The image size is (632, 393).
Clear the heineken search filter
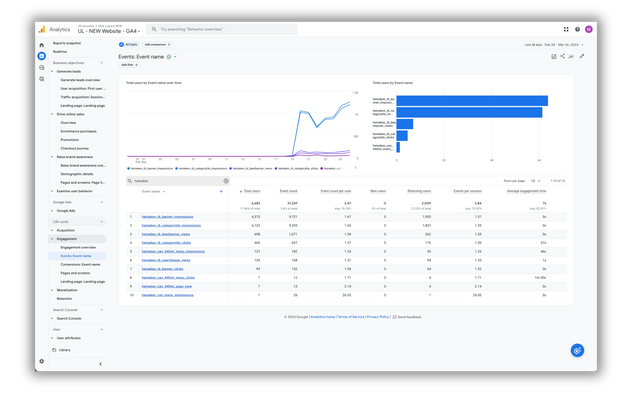(x=226, y=181)
